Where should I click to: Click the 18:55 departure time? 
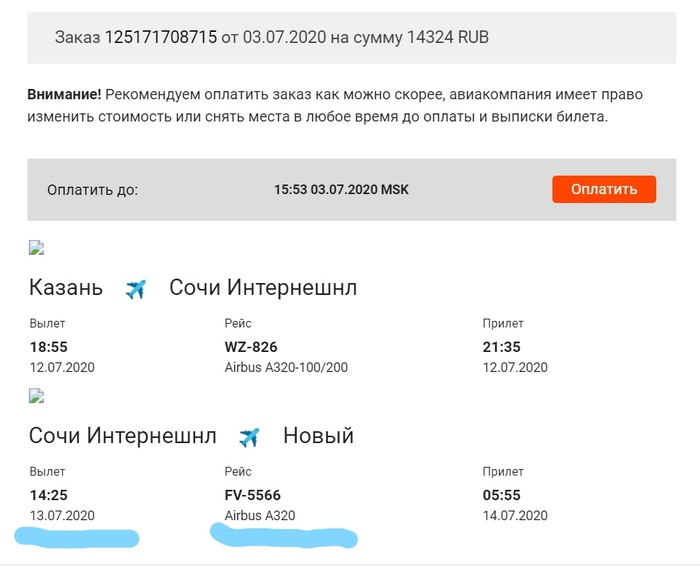(x=48, y=347)
